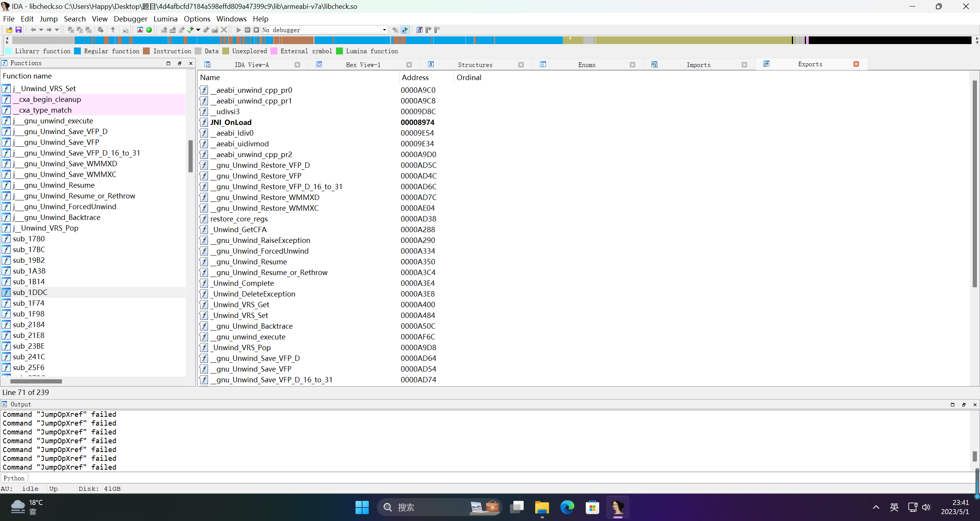
Task: Start process with the play icon
Action: coord(238,30)
